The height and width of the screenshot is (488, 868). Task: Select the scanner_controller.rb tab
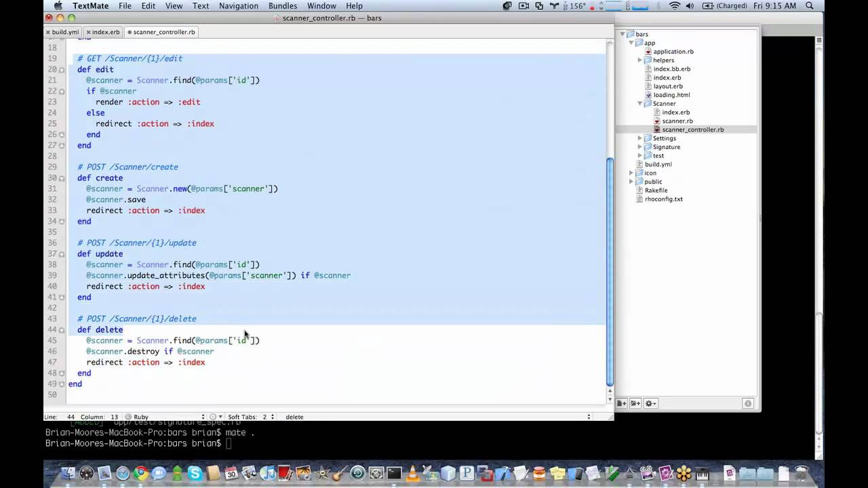161,32
